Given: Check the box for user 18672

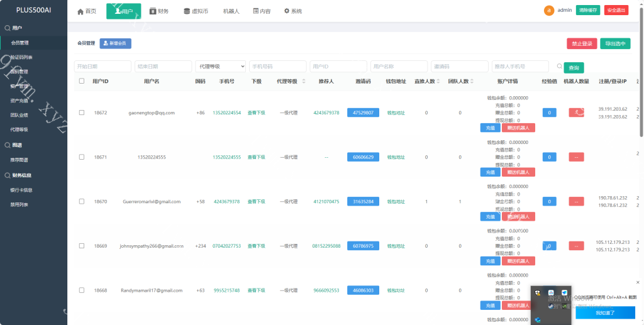Looking at the screenshot, I should (82, 113).
